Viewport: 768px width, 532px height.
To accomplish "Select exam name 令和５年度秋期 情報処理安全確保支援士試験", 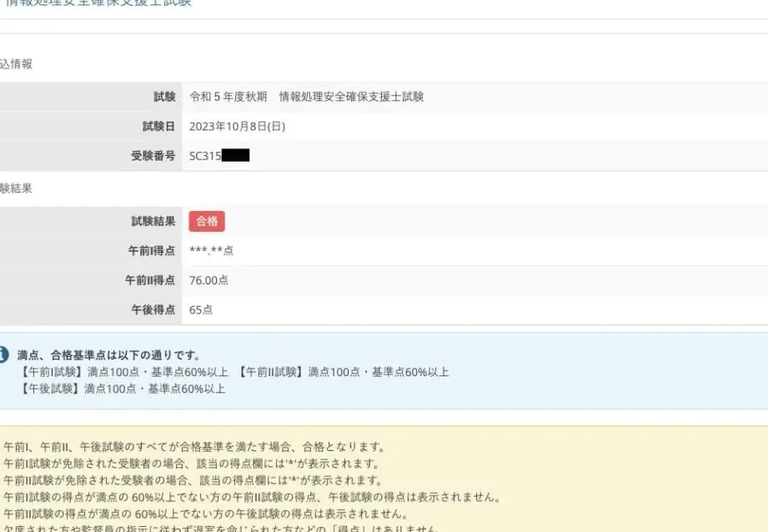I will (x=307, y=97).
